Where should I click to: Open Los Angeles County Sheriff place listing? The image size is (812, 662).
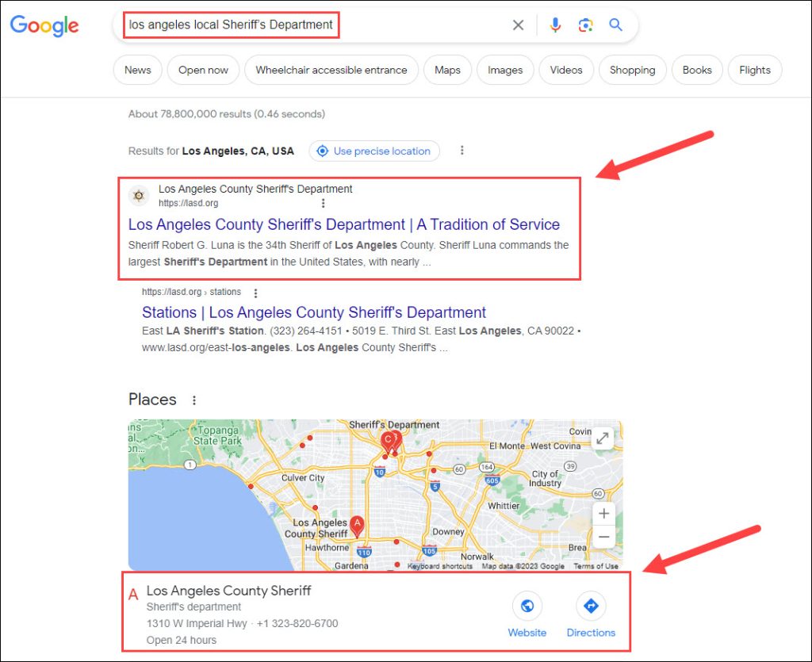[228, 591]
